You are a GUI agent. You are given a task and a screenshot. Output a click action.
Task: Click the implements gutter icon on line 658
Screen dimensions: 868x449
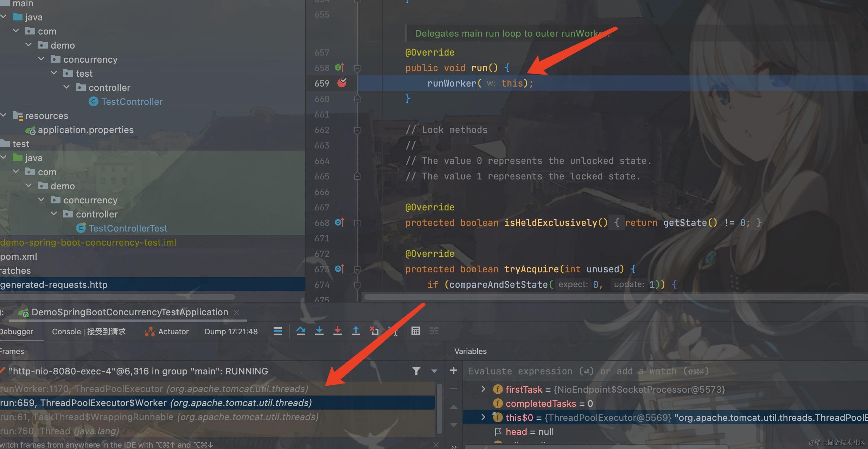click(339, 67)
